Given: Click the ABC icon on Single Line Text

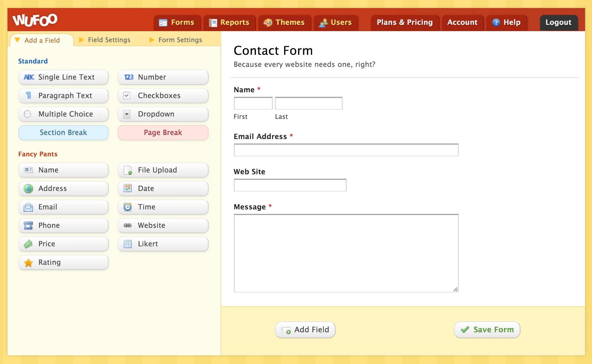Looking at the screenshot, I should click(x=29, y=77).
